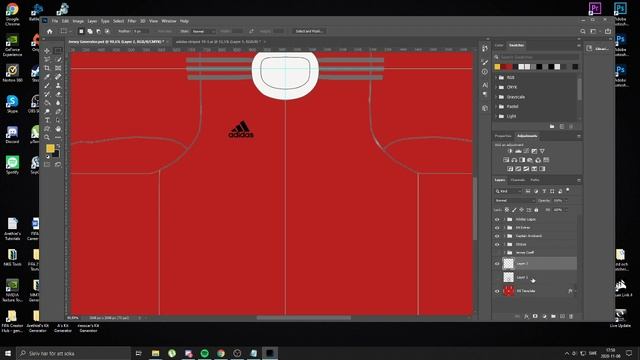Add a layer mask from Layers panel
Screen dimensions: 640x360
(x=535, y=316)
